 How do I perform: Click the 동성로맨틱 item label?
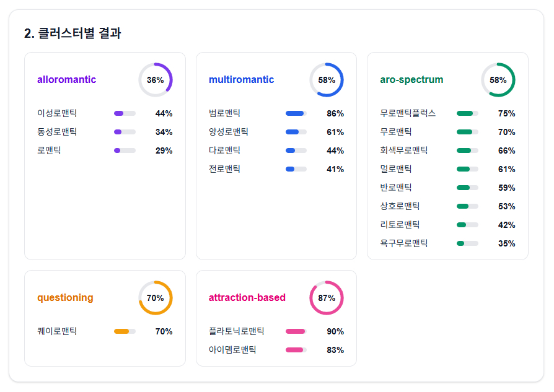click(x=57, y=132)
